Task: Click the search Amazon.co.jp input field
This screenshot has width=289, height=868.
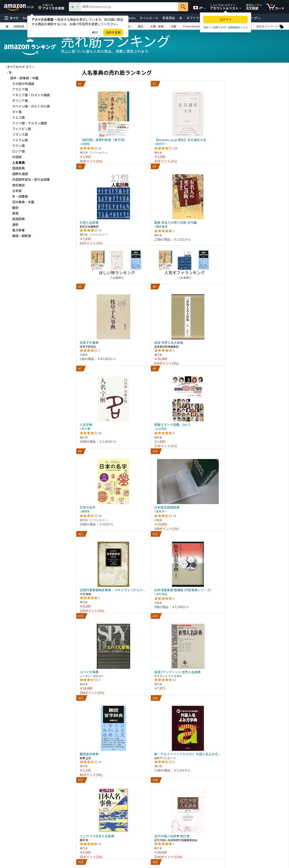Action: (129, 7)
